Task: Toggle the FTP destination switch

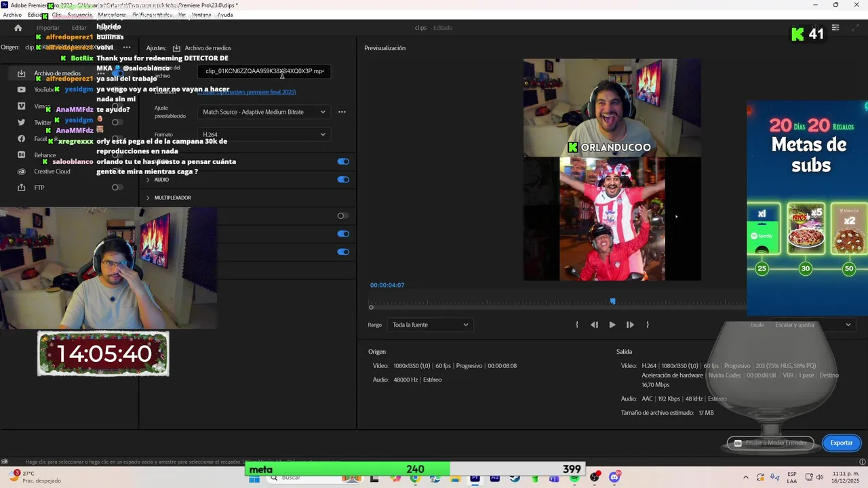Action: pyautogui.click(x=117, y=188)
